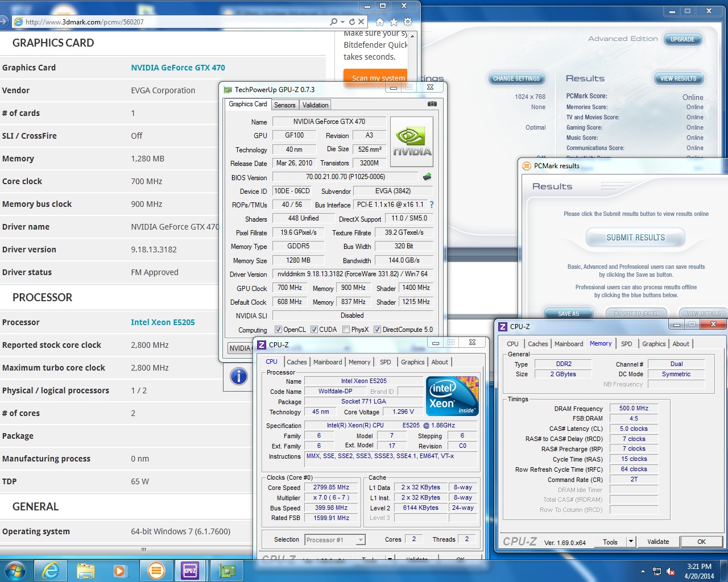Open the Bus Interface question mark help in GPU-Z
The width and height of the screenshot is (728, 582).
click(x=432, y=205)
